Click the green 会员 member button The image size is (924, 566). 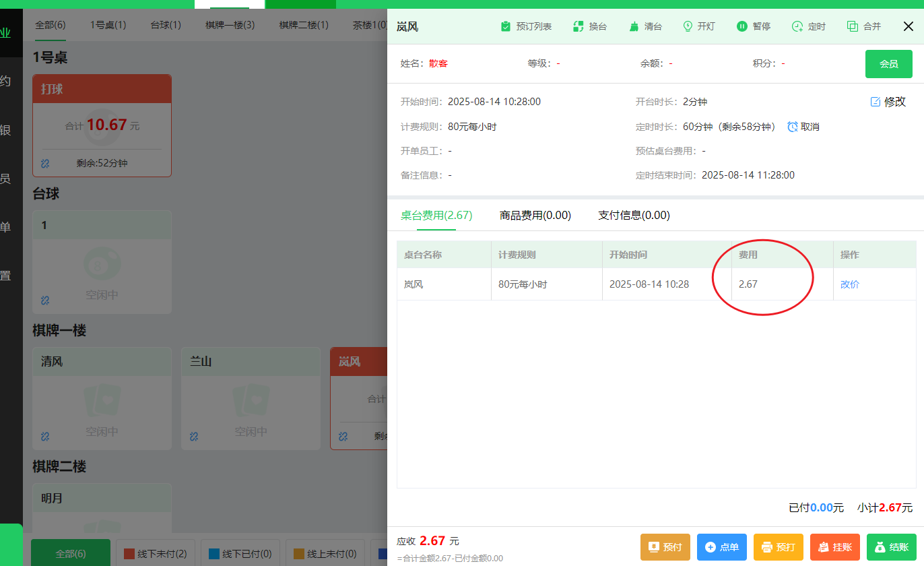click(x=889, y=63)
